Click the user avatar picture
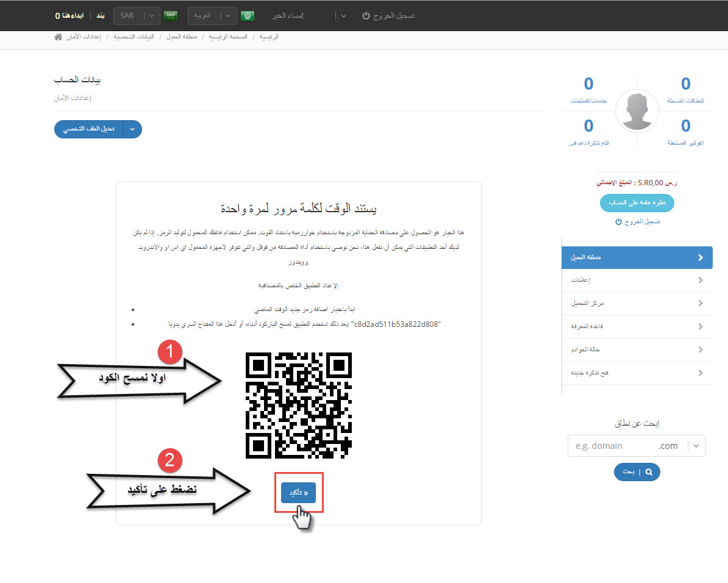Viewport: 728px width, 583px height. pos(637,111)
